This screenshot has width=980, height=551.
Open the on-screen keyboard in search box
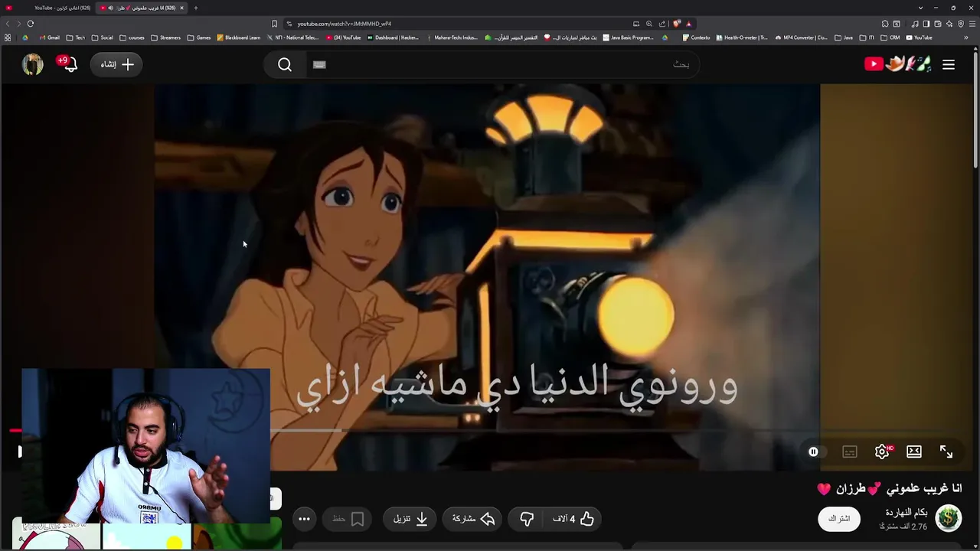[x=319, y=65]
